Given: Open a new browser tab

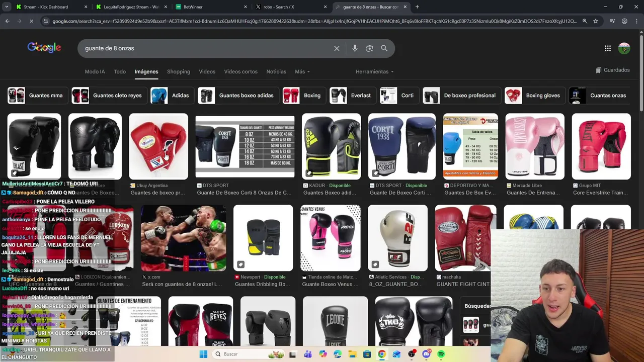Looking at the screenshot, I should (x=417, y=7).
